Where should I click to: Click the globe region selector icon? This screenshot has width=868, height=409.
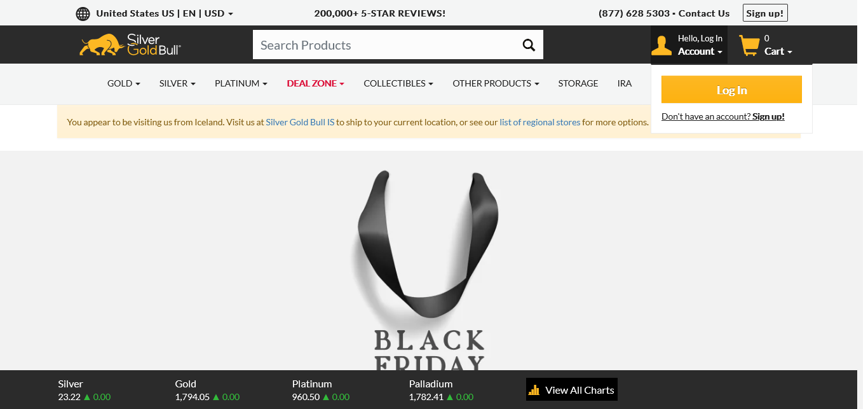(x=83, y=13)
